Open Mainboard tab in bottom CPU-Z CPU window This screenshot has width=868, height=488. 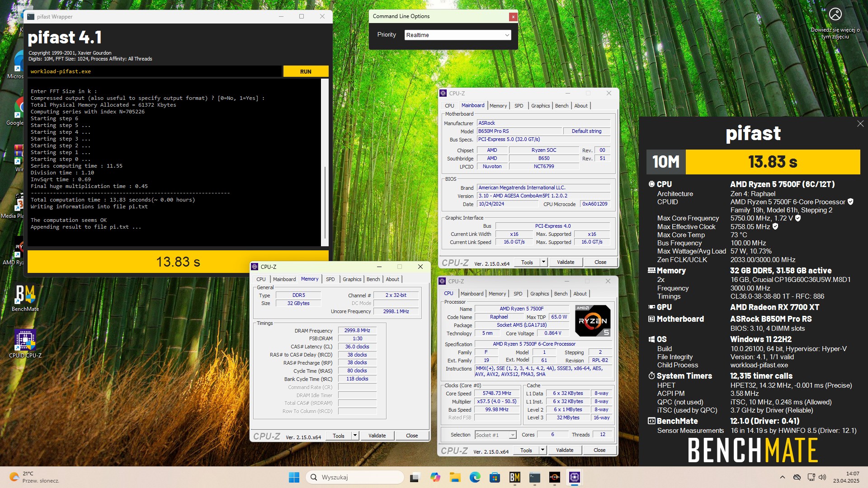point(472,294)
